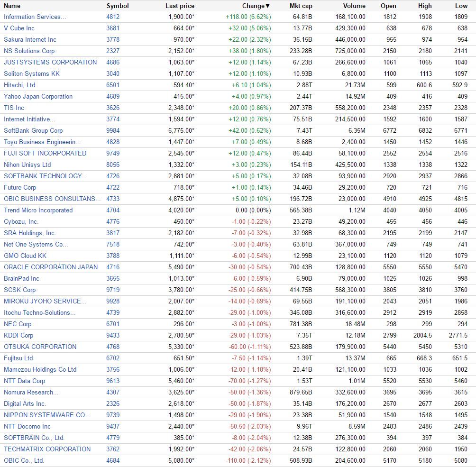
Task: Select the 0.00 (0.00%) change value
Action: point(253,211)
